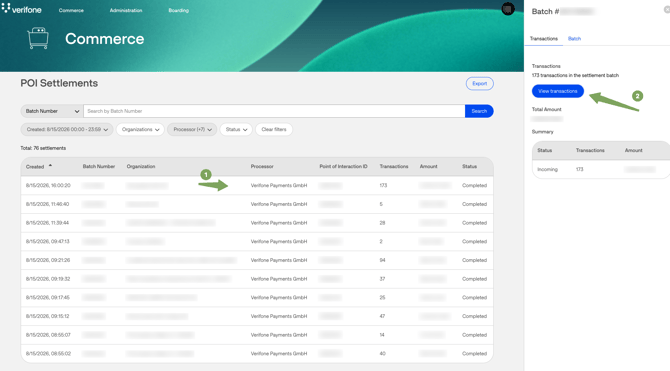The image size is (670, 371).
Task: Click the Transactions column header in table
Action: point(394,166)
